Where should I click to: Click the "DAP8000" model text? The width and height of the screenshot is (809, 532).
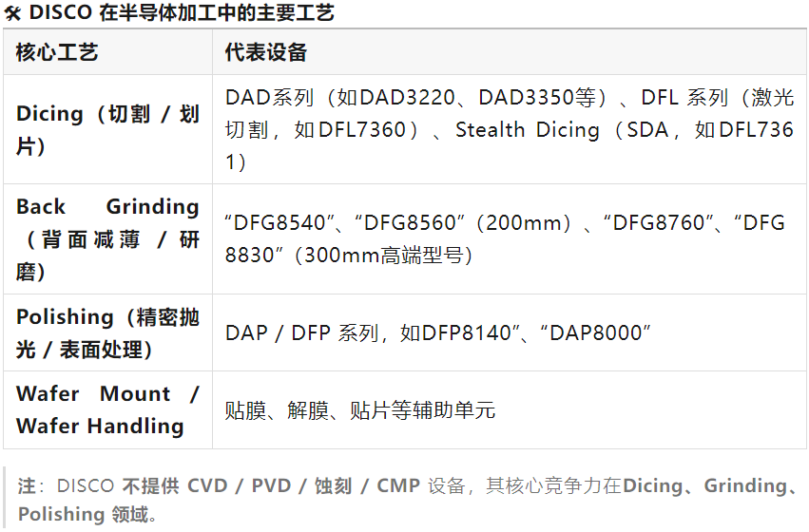click(595, 333)
